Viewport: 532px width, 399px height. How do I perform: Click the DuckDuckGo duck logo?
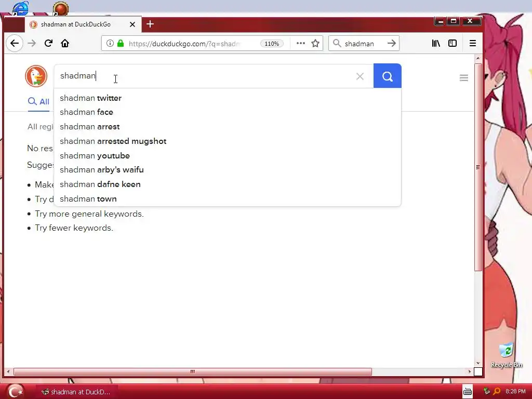click(36, 76)
